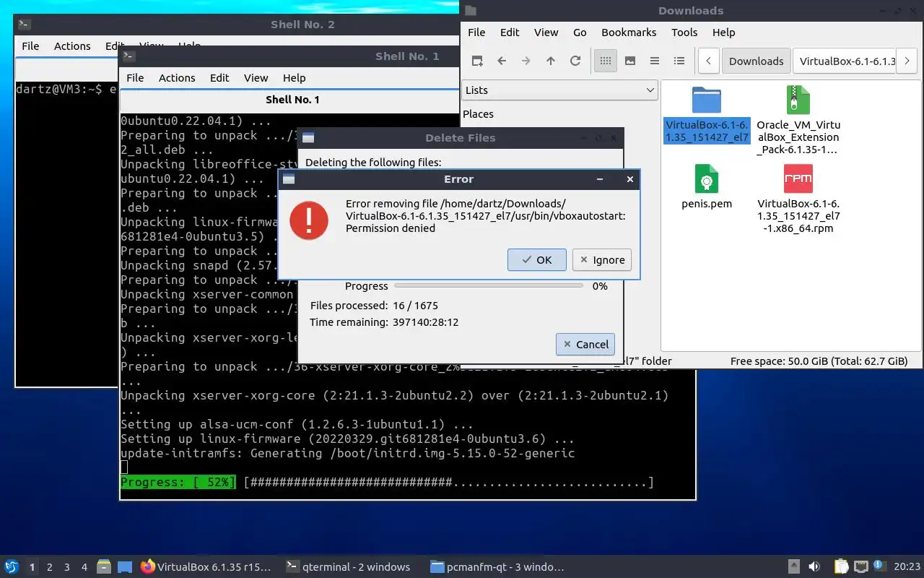
Task: Click 'Files processed: 16 / 1675' text
Action: (374, 306)
